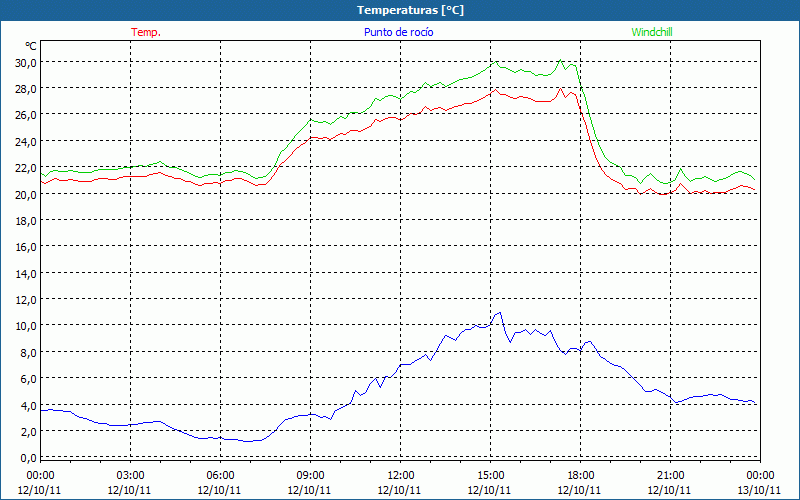
Task: Click the 13/10/11 date label
Action: 759,490
